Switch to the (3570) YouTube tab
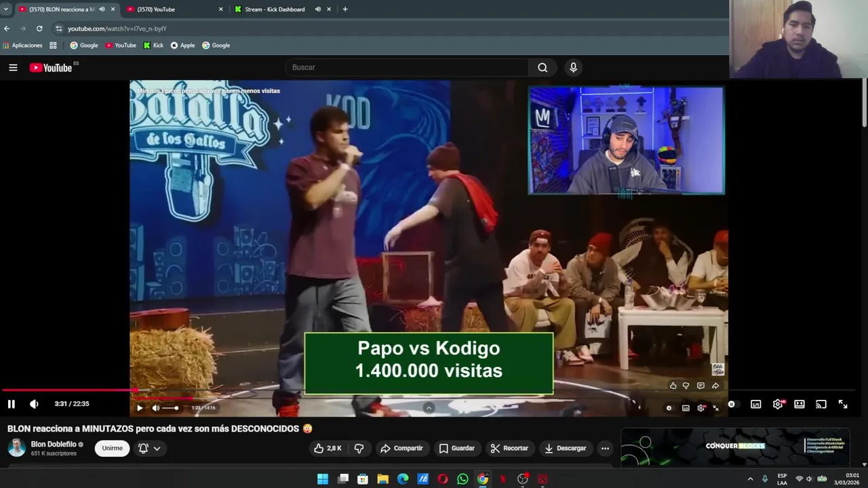This screenshot has height=488, width=868. [x=175, y=9]
